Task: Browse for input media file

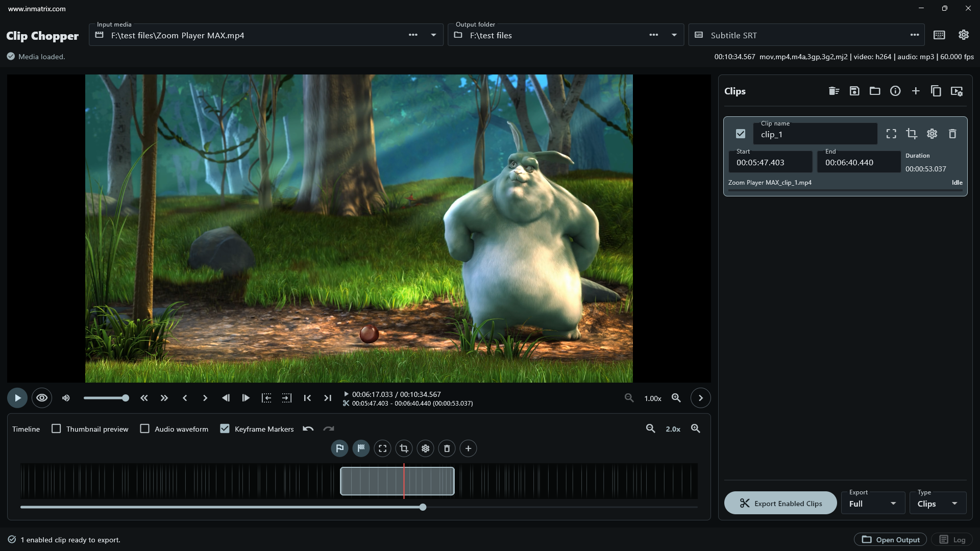Action: point(413,35)
